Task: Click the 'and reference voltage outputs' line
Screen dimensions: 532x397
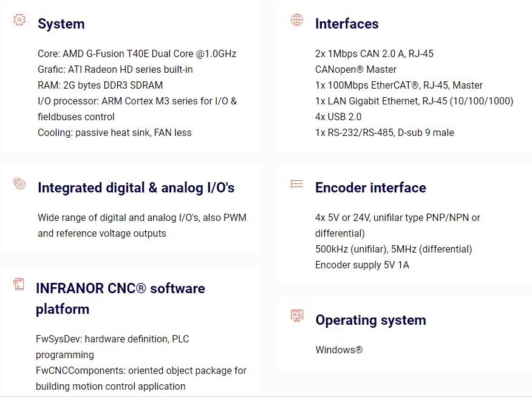Action: point(102,234)
